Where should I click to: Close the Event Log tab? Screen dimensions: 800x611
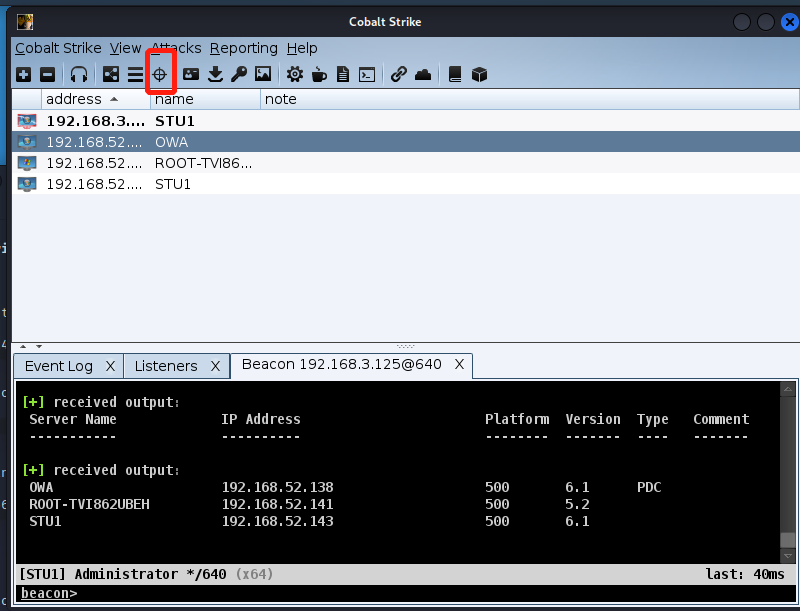[110, 366]
